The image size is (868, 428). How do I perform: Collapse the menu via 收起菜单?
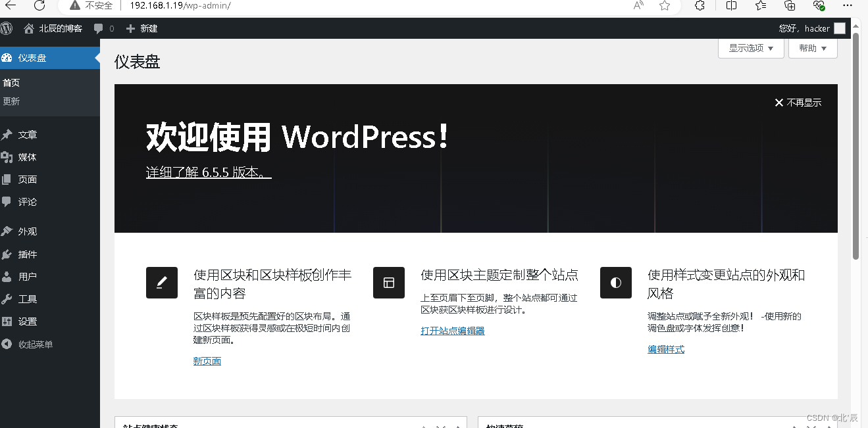36,345
